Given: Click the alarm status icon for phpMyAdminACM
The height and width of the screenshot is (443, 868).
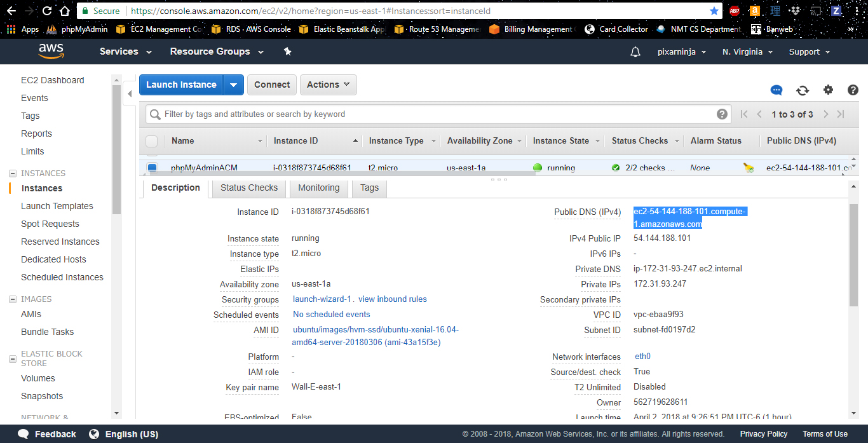Looking at the screenshot, I should 749,168.
